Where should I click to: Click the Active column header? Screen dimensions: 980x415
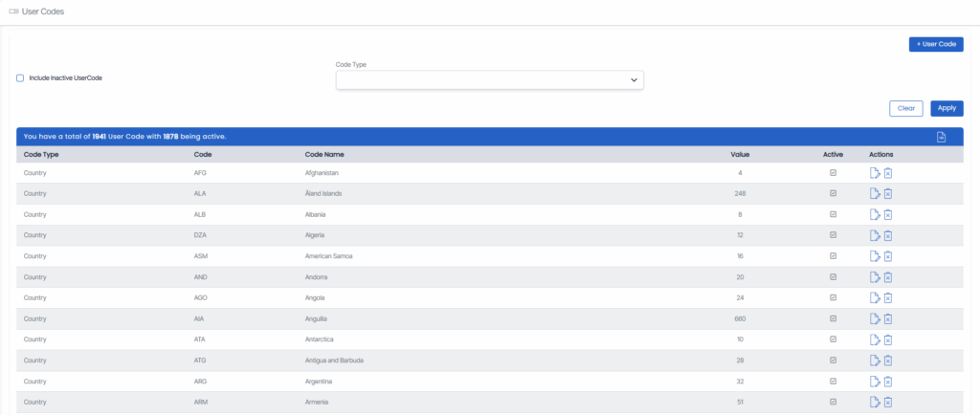click(834, 154)
